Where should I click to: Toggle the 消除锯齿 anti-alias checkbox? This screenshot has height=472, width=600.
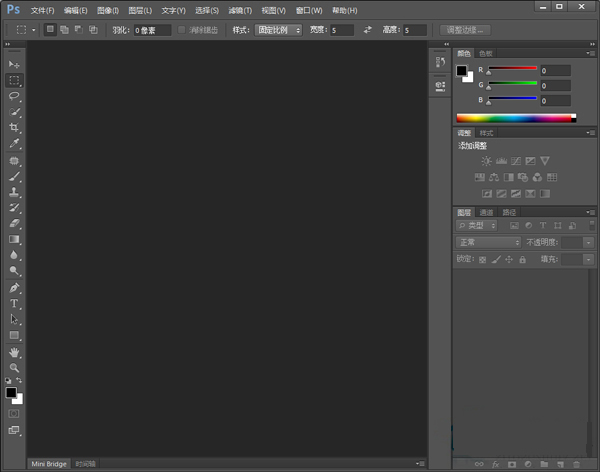coord(181,30)
